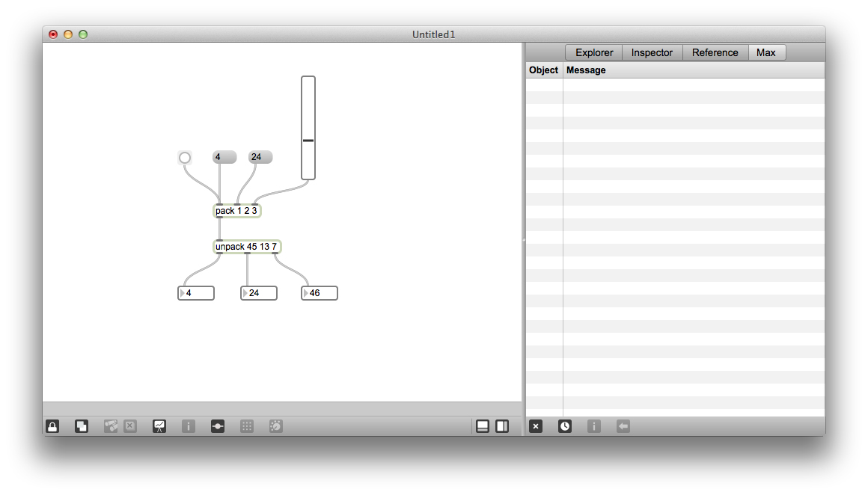Click the clear all icon in patcher toolbar
The height and width of the screenshot is (495, 868).
pyautogui.click(x=130, y=426)
